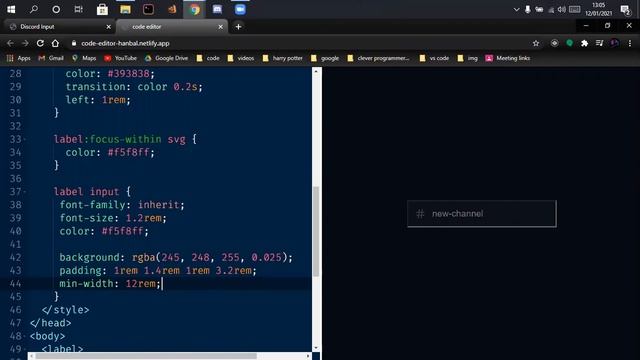Click the padding: 1rem 1.4rem line
Image resolution: width=640 pixels, height=360 pixels.
tap(158, 270)
